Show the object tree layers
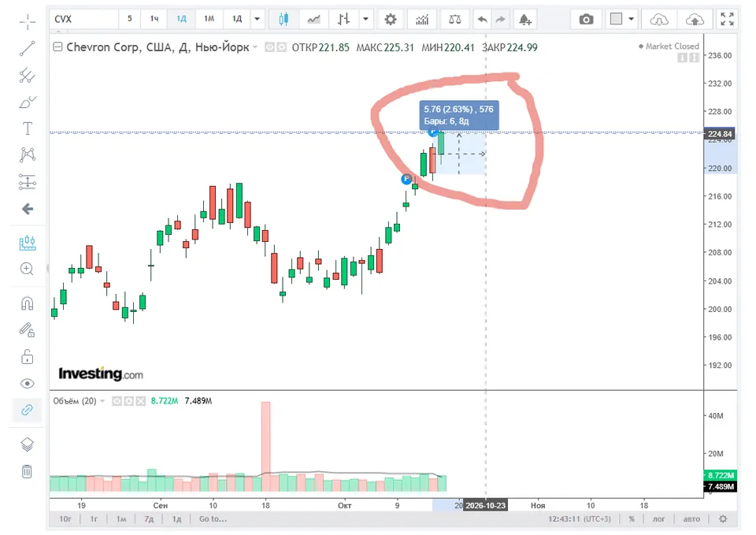Image resolution: width=756 pixels, height=535 pixels. pos(28,444)
